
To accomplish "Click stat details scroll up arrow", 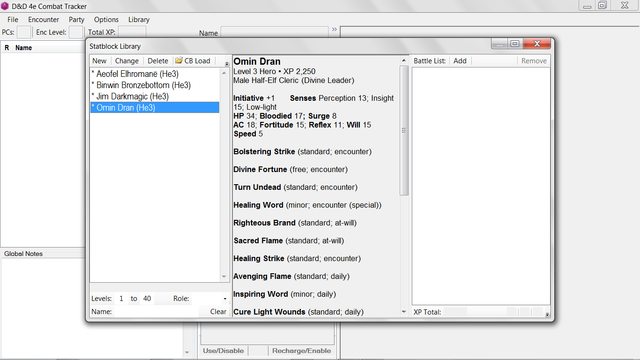I will pyautogui.click(x=404, y=60).
